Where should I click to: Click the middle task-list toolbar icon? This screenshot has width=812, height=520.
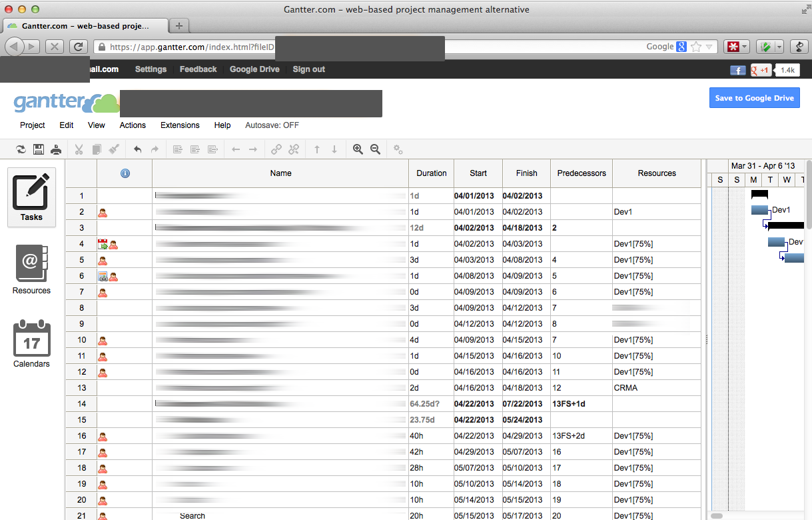[x=195, y=149]
